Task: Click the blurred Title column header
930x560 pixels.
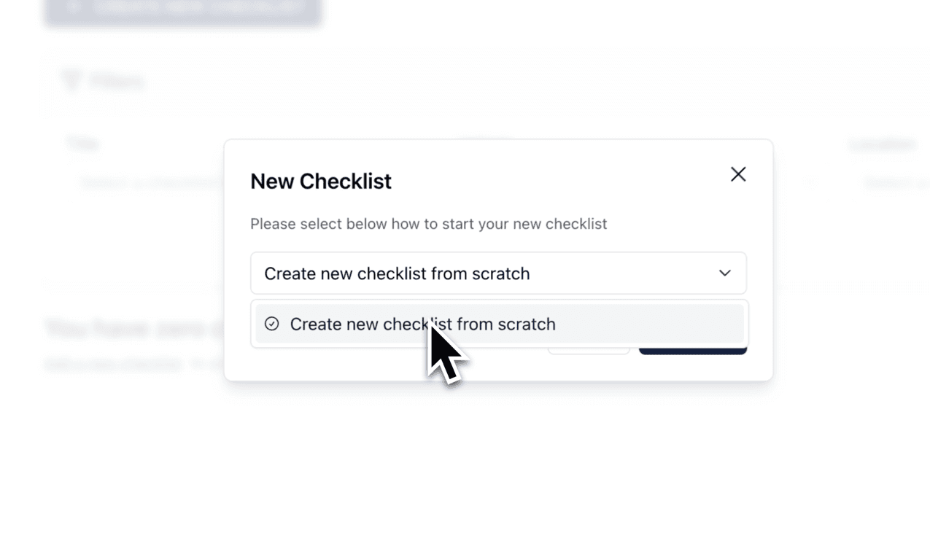Action: click(82, 143)
